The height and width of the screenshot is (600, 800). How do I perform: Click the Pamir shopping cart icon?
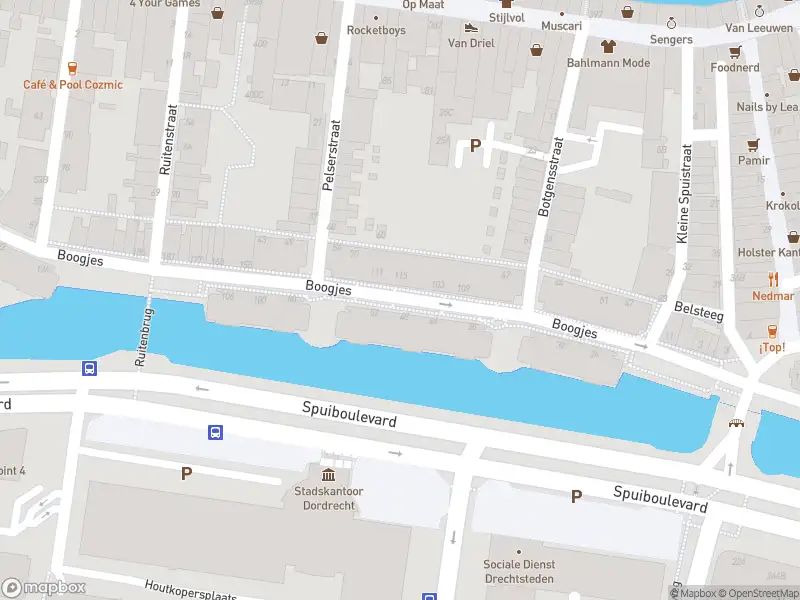point(753,145)
